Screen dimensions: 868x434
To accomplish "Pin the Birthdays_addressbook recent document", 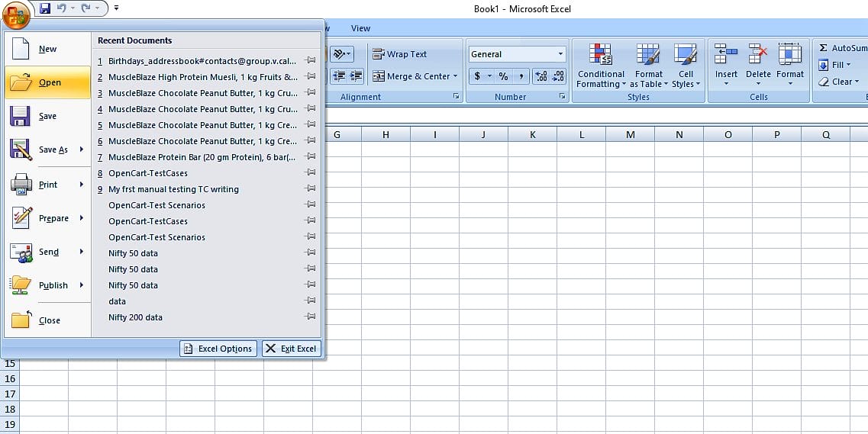I will [x=310, y=60].
